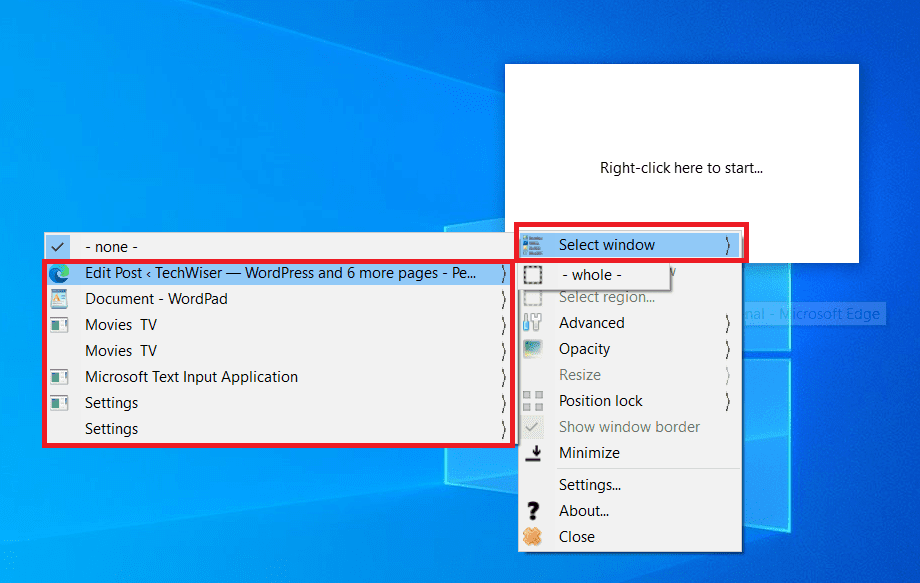This screenshot has width=920, height=583.
Task: Expand the Advanced submenu arrow
Action: 727,323
